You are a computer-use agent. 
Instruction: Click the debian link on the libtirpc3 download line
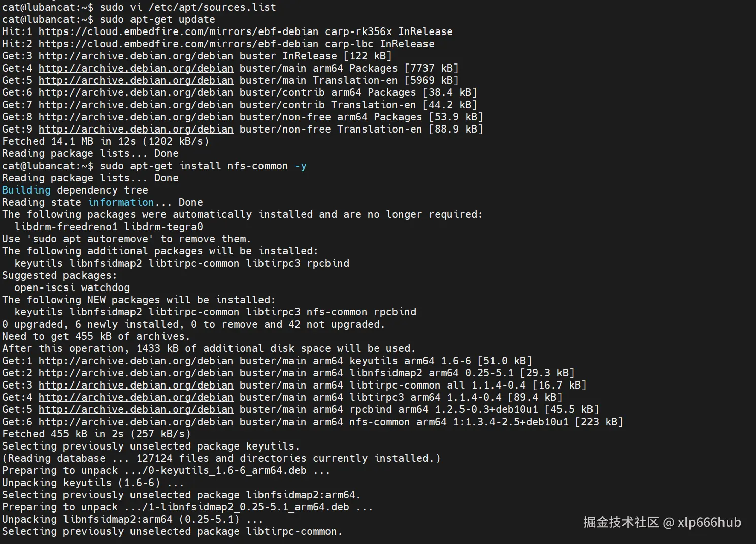(x=136, y=397)
